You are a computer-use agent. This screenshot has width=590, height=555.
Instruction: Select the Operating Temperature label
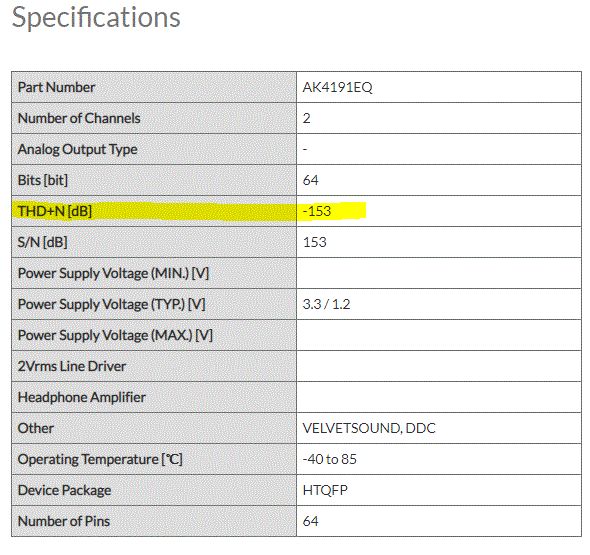coord(100,459)
